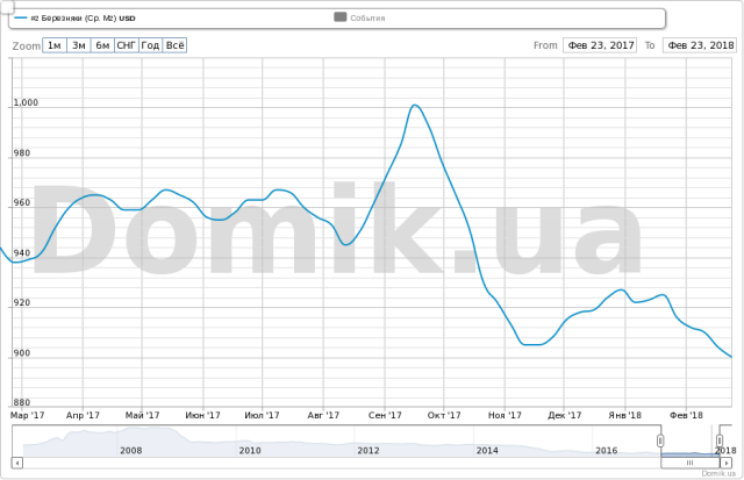This screenshot has width=744, height=480.
Task: Click the Окт '17 axis label
Action: (444, 415)
